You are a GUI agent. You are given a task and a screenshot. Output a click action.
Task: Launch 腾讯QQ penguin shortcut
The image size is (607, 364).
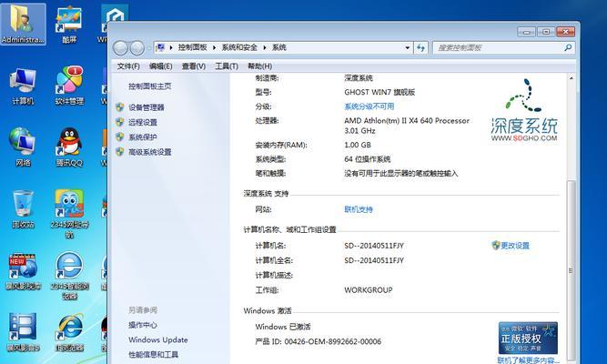69,147
